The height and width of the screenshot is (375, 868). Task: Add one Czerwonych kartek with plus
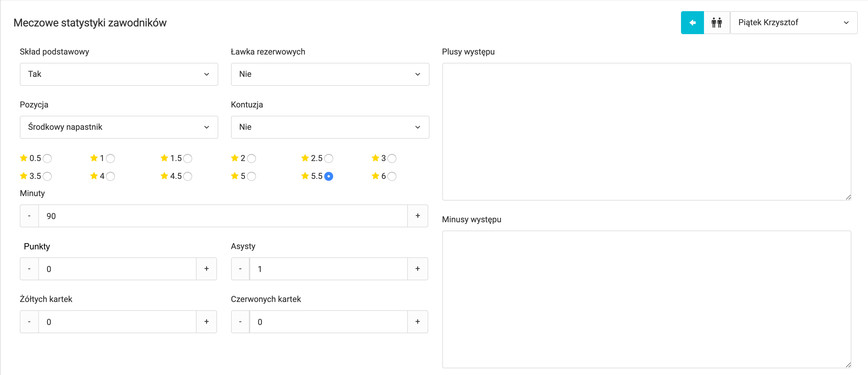click(x=417, y=321)
